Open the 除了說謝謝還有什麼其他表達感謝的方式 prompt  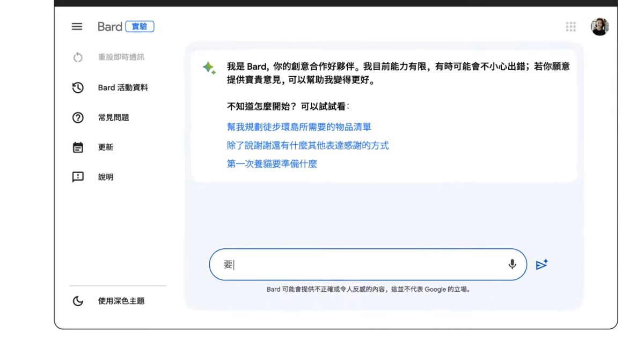pos(306,145)
